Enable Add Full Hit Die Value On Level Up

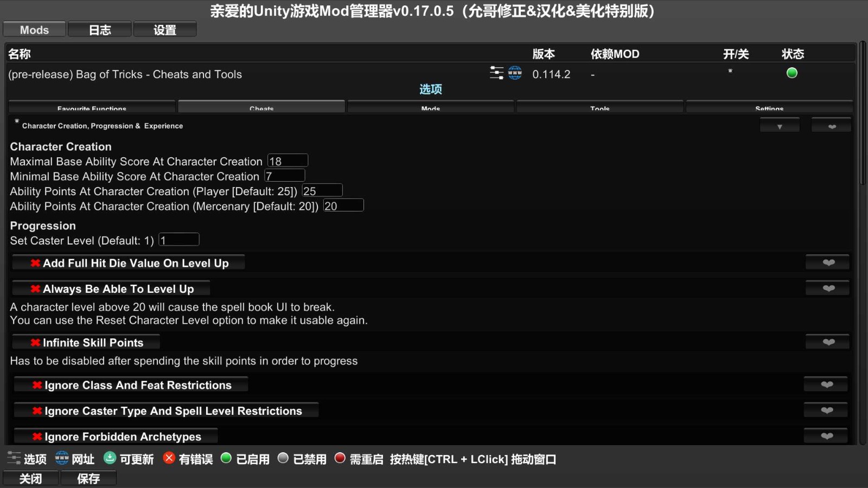[x=129, y=263]
